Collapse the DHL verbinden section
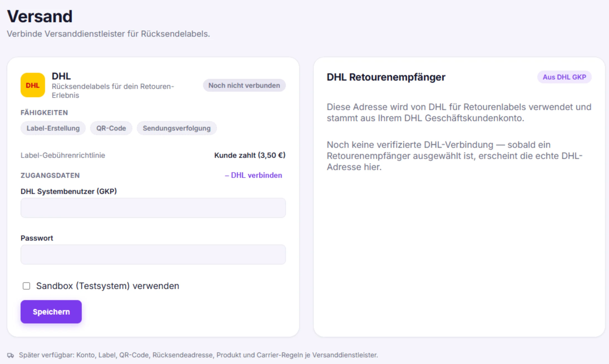Viewport: 609px width, 364px height. [x=253, y=175]
